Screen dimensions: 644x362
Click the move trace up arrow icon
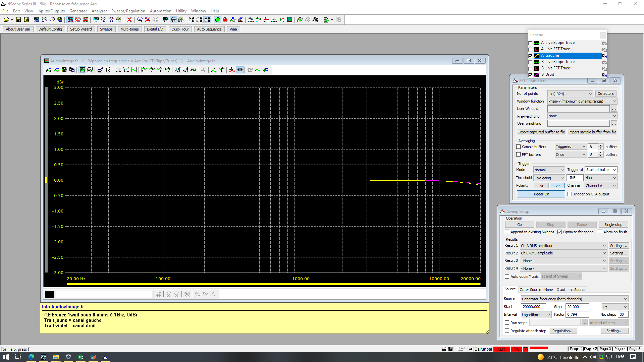tap(214, 70)
